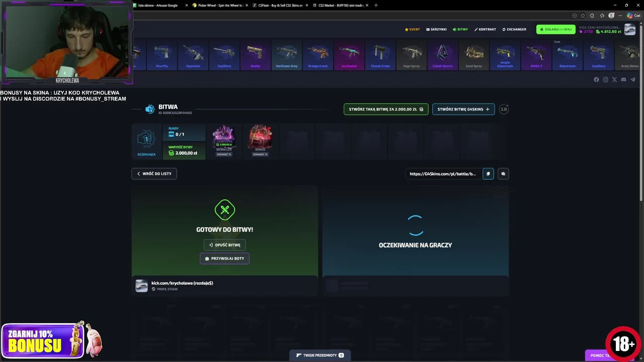Screen dimensions: 644x362
Task: Click the Sage Spray skin drop
Action: coord(412,56)
